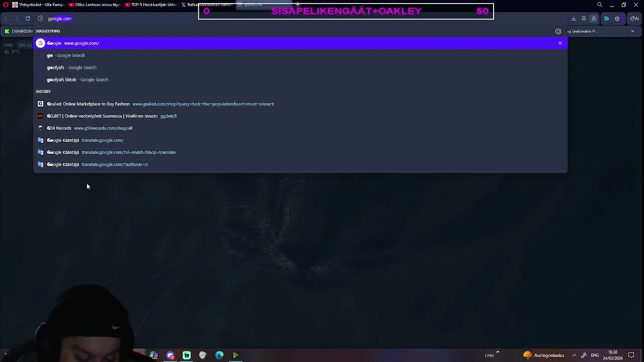This screenshot has height=362, width=644.
Task: Open the notification center icon
Action: pos(631,355)
